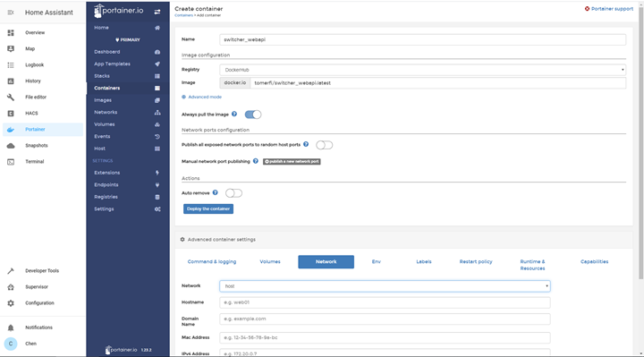
Task: Open Containers in Portainer sidebar
Action: point(128,88)
